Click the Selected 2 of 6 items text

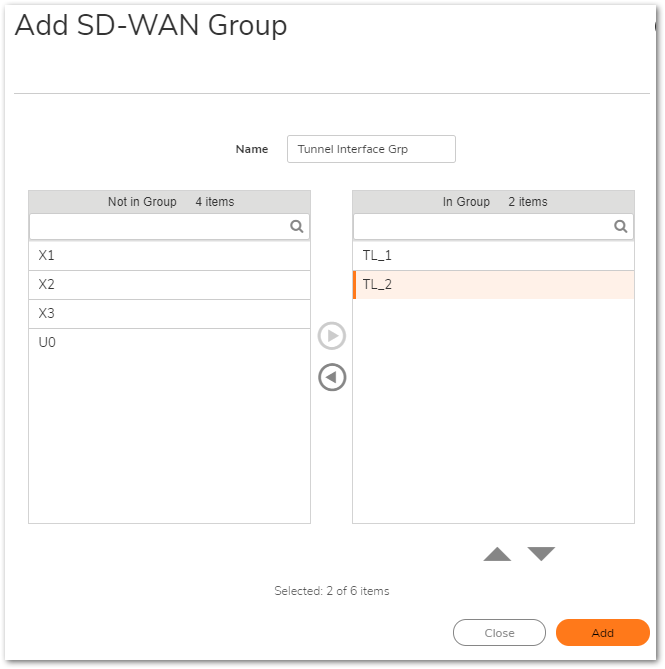332,591
